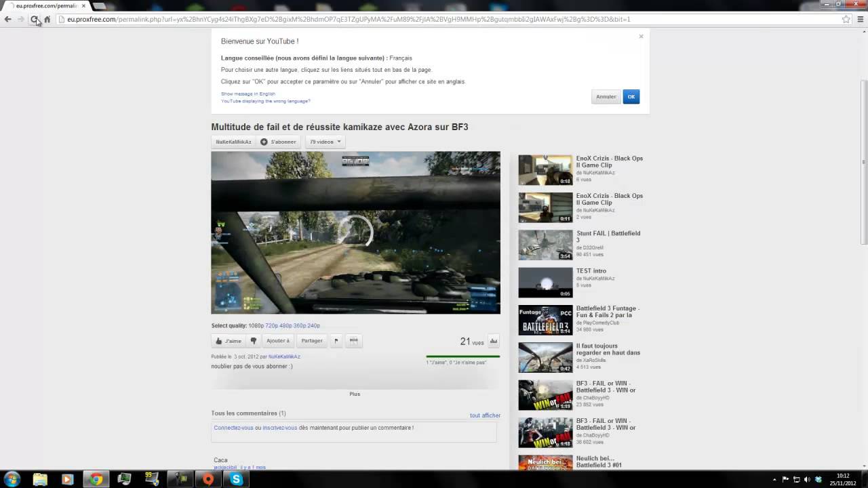This screenshot has width=868, height=488.
Task: Click 'Battlefield 3 Funtage' title link
Action: [608, 312]
